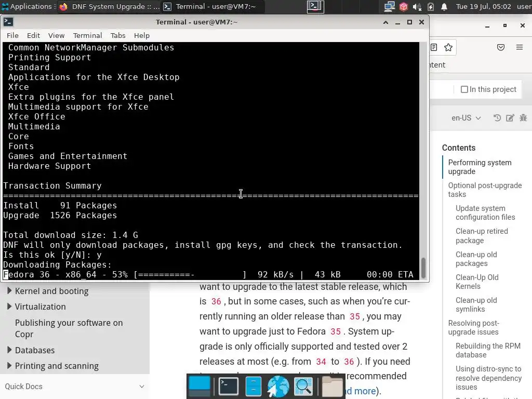Bookmark this page with the star icon
This screenshot has height=399, width=532.
pyautogui.click(x=448, y=47)
